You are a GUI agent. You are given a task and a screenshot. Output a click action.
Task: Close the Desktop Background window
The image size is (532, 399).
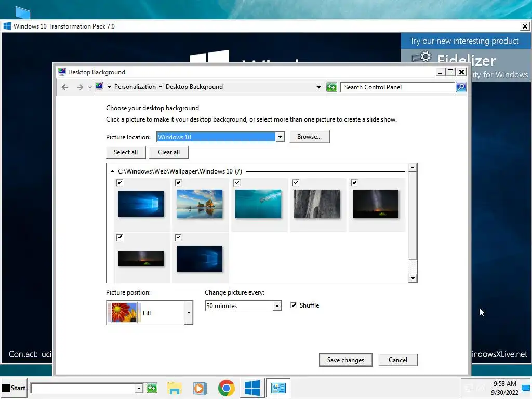tap(461, 72)
